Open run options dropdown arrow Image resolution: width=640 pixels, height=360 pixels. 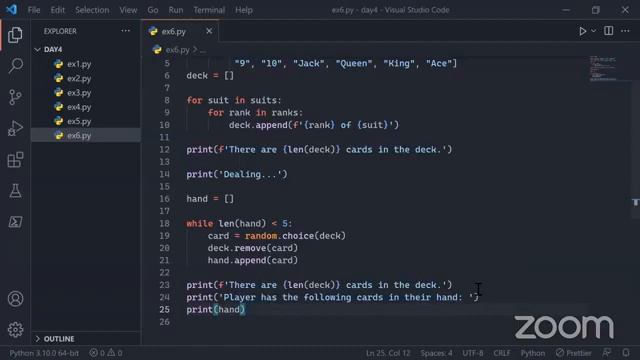tap(593, 31)
